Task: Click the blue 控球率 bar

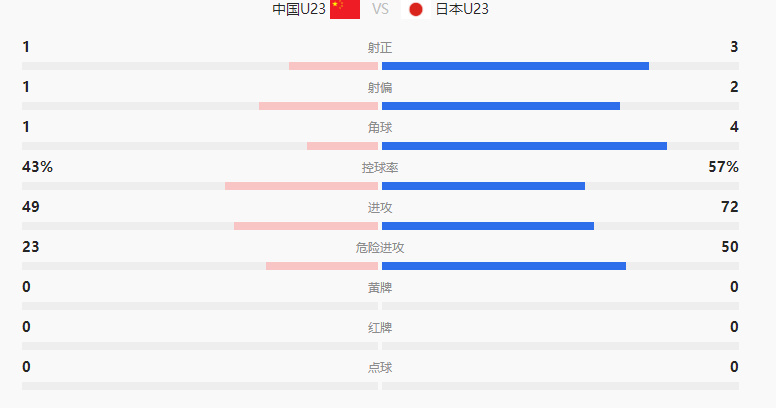Action: (484, 186)
